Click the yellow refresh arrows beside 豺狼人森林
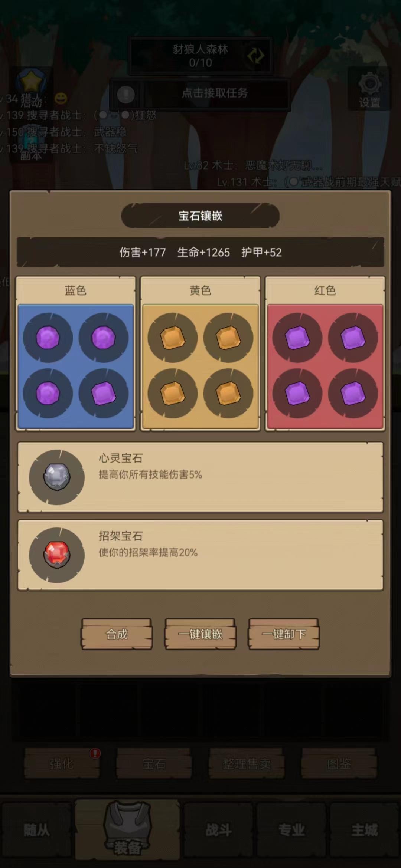 click(x=256, y=56)
